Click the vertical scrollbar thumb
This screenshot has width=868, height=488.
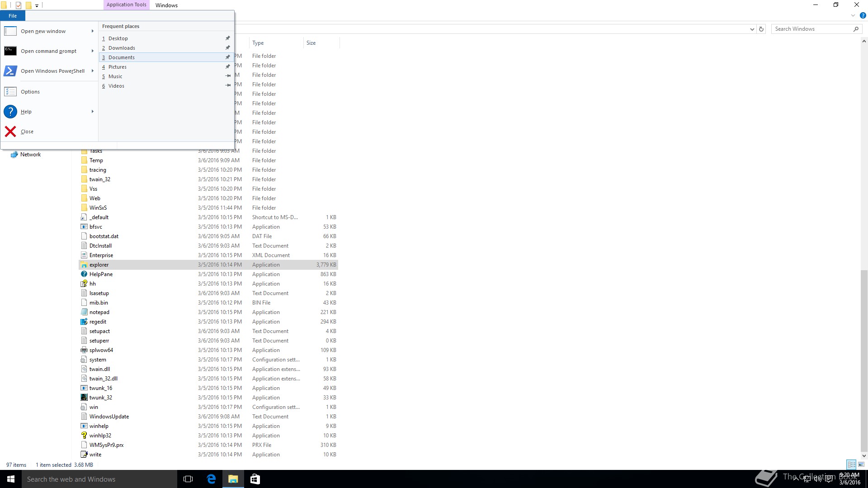click(x=864, y=360)
